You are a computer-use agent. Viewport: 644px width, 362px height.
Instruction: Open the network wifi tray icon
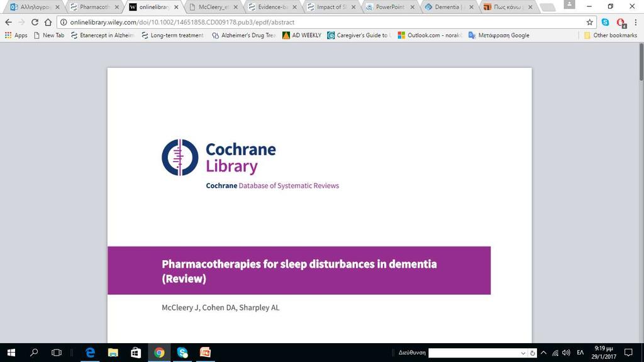[x=555, y=353]
